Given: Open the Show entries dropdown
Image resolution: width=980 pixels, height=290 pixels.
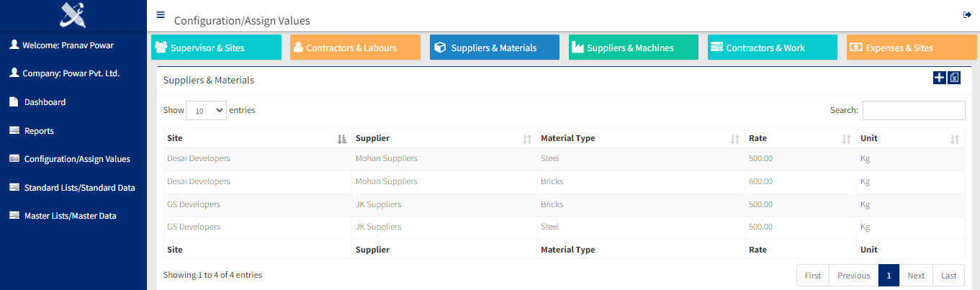Looking at the screenshot, I should 206,111.
